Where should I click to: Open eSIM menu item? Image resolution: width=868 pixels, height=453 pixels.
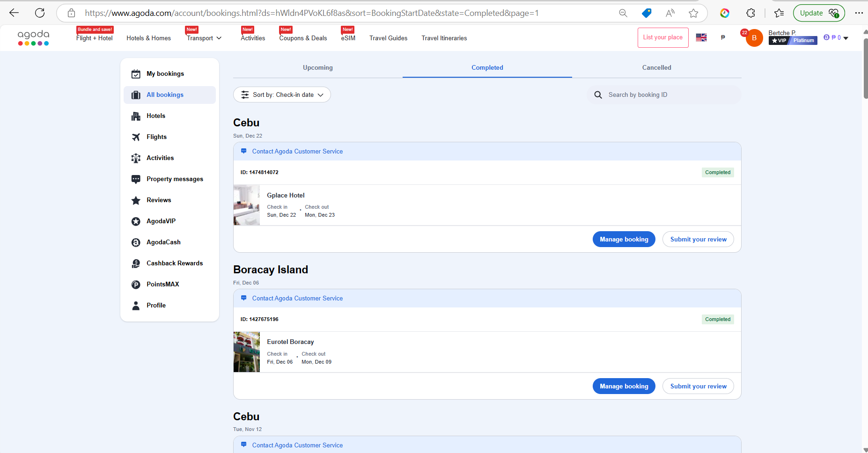[x=348, y=38]
